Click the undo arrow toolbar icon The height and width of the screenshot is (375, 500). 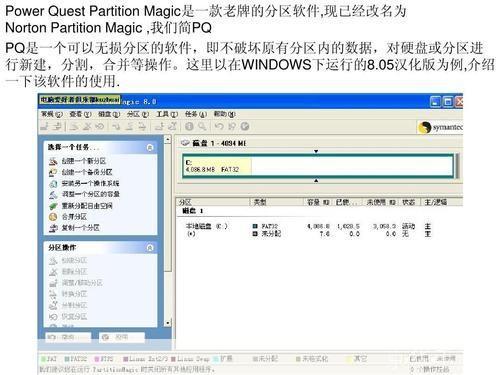coord(219,126)
